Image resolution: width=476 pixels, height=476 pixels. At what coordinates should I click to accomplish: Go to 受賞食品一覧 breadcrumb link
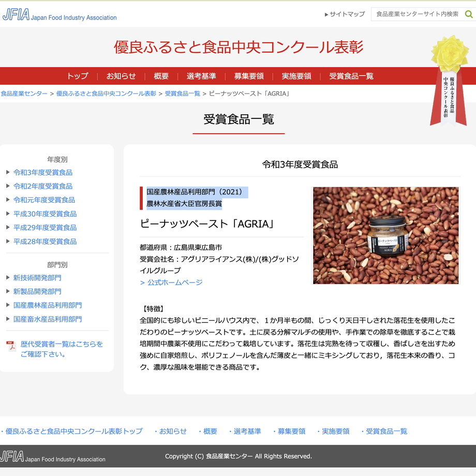coord(183,94)
